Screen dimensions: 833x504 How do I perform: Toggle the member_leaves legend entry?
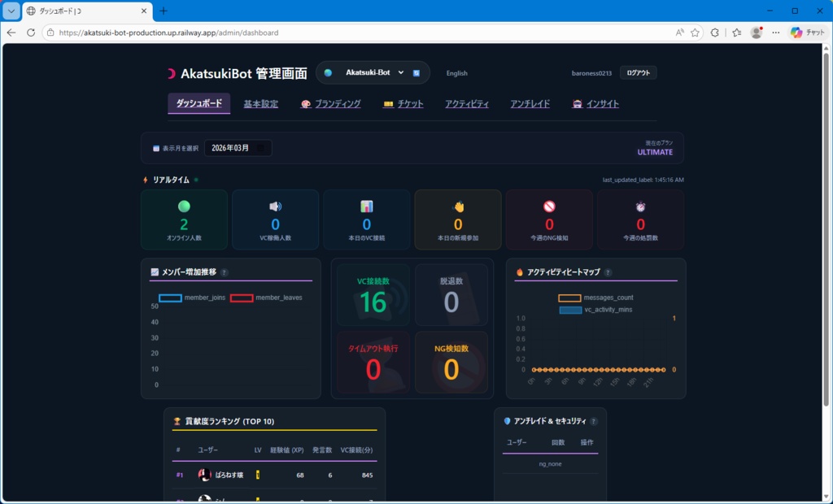[241, 298]
